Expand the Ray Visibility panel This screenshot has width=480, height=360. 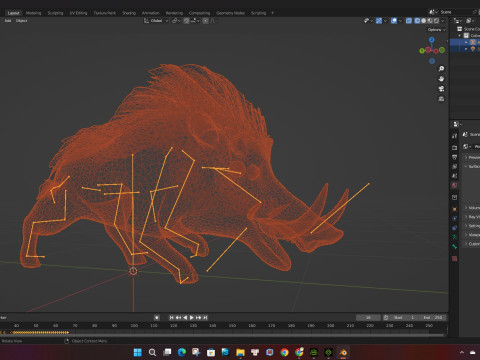[473, 217]
